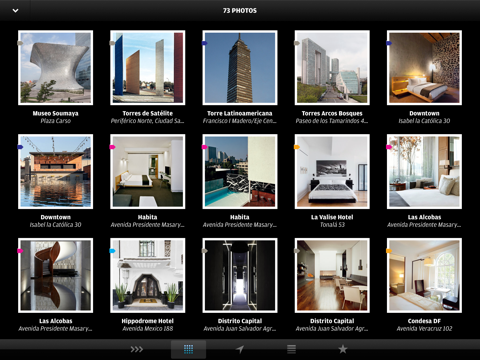The height and width of the screenshot is (360, 480).
Task: Open the Las Alcobas spiral staircase photo
Action: coord(56,275)
